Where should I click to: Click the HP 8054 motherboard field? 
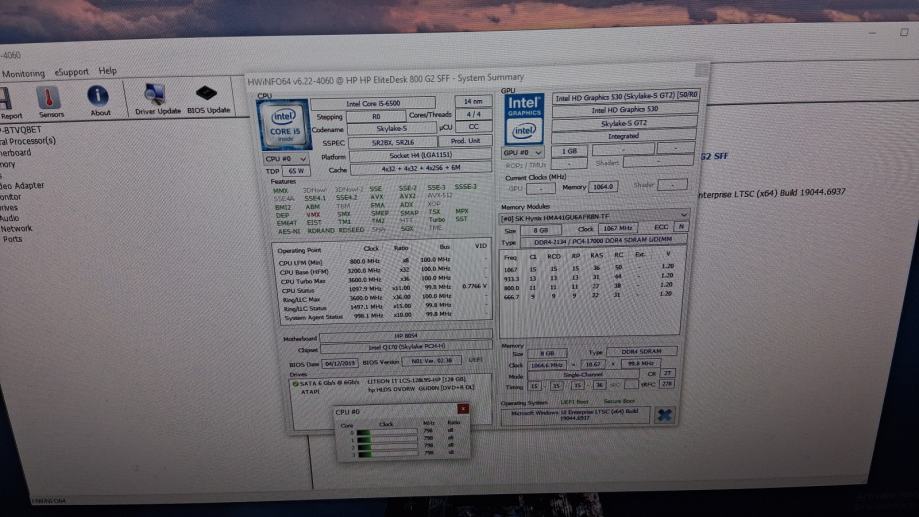[x=406, y=336]
